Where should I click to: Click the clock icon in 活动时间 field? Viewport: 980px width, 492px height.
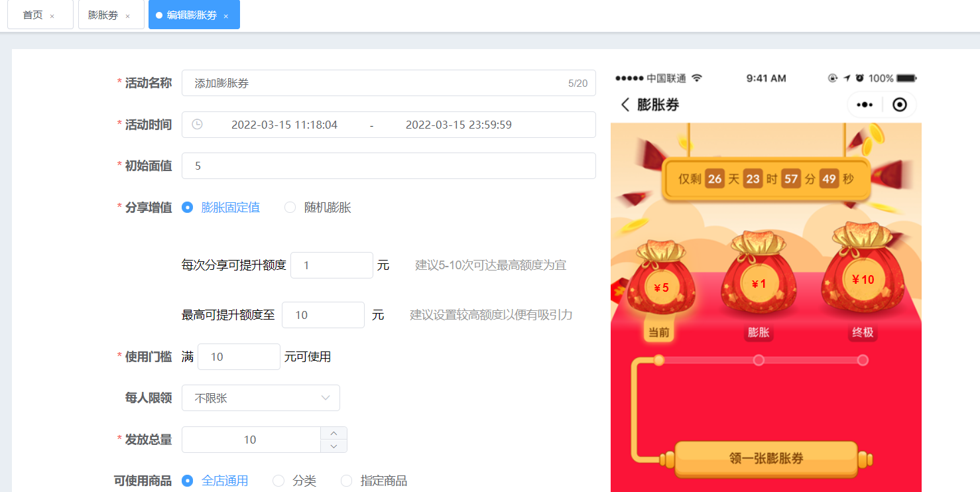tap(197, 124)
